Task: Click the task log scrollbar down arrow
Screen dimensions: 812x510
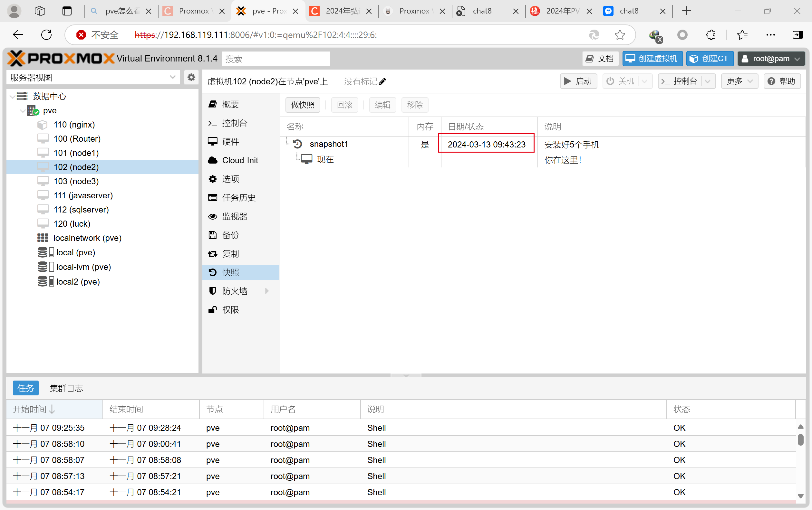Action: pos(800,496)
